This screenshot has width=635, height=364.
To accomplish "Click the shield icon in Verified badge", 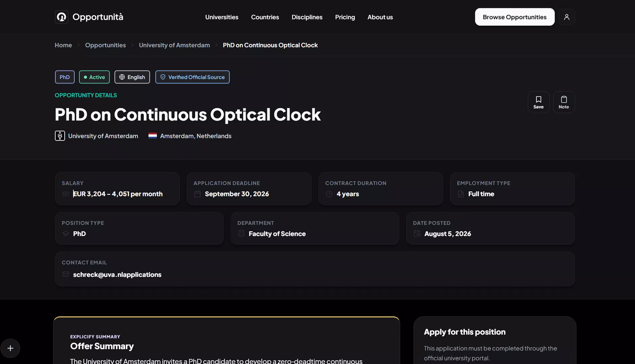I will [163, 77].
